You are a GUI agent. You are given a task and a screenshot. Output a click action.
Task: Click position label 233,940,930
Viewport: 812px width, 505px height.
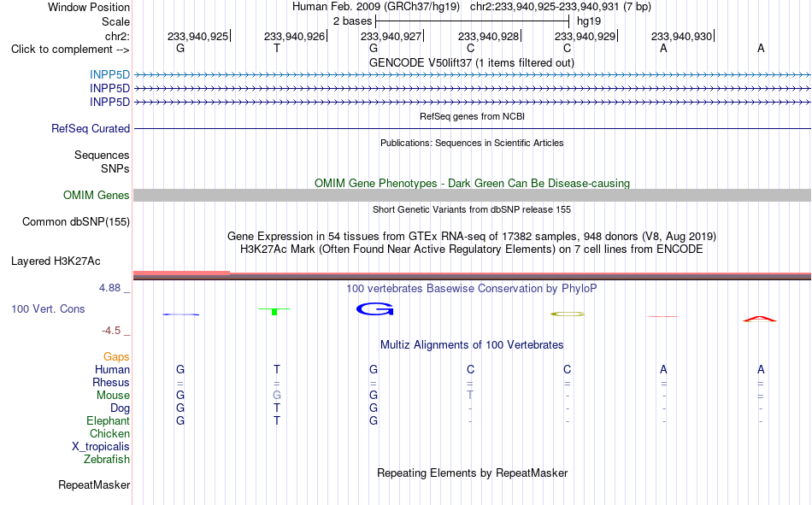681,36
